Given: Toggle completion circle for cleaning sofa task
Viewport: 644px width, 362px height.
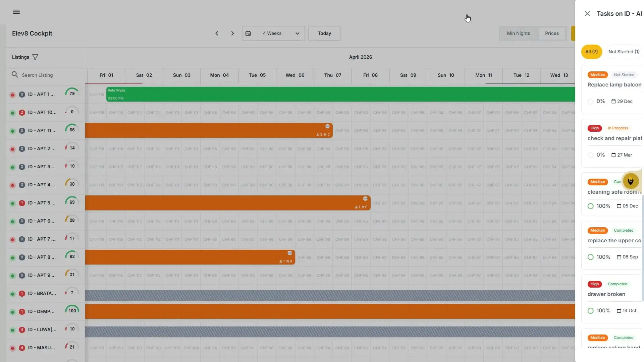Looking at the screenshot, I should click(590, 206).
